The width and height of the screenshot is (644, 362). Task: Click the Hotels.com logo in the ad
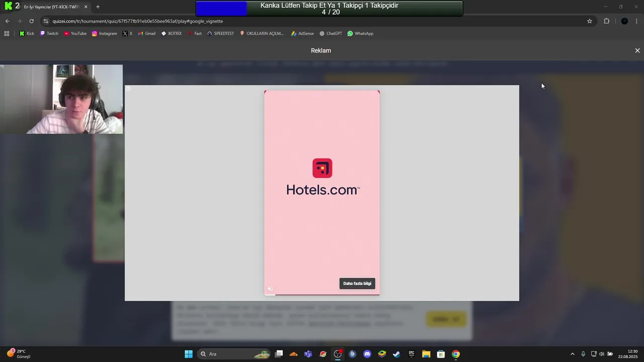coord(323,177)
